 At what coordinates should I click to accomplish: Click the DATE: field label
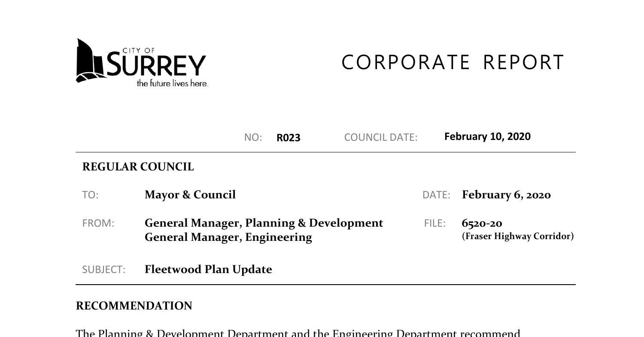pos(436,195)
